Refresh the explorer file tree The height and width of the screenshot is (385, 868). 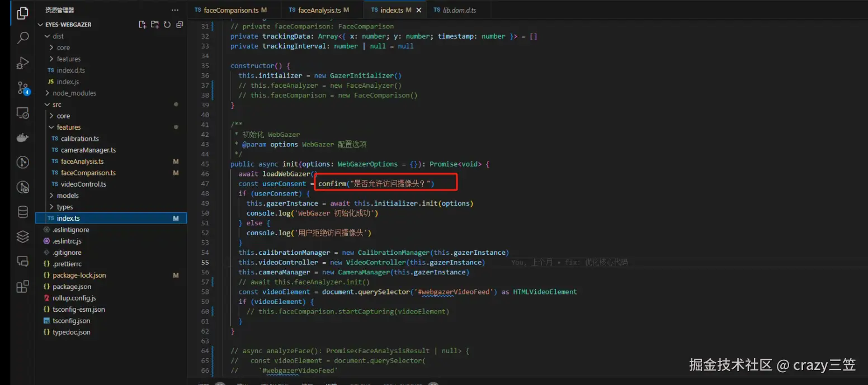coord(167,25)
